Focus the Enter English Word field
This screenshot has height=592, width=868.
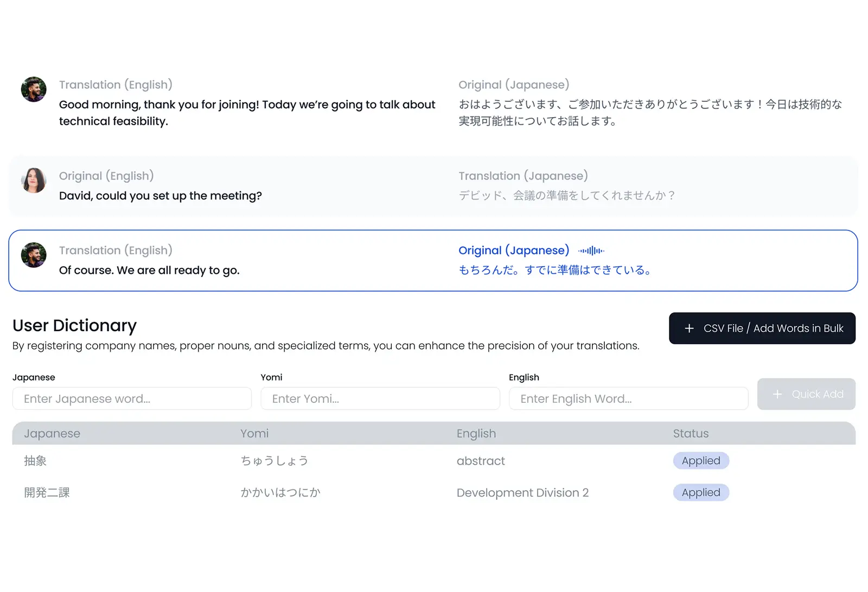(628, 399)
